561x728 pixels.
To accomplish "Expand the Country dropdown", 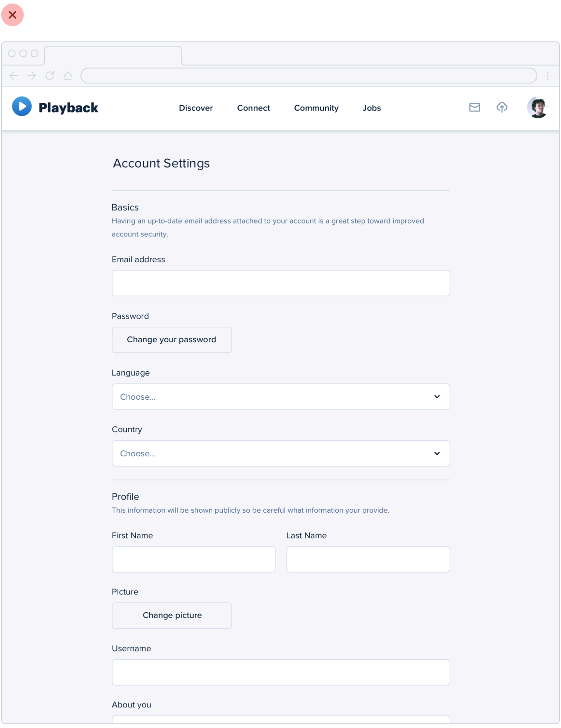I will tap(280, 453).
